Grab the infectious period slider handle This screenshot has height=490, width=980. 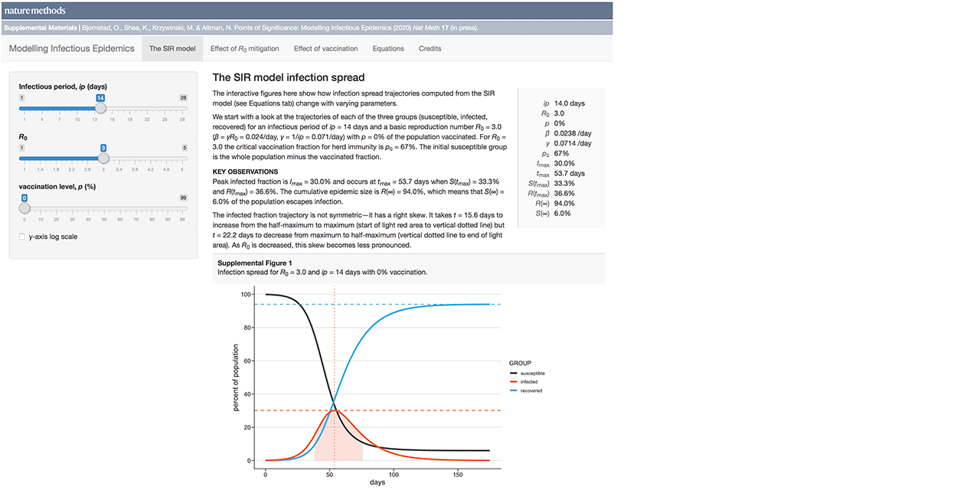(100, 108)
